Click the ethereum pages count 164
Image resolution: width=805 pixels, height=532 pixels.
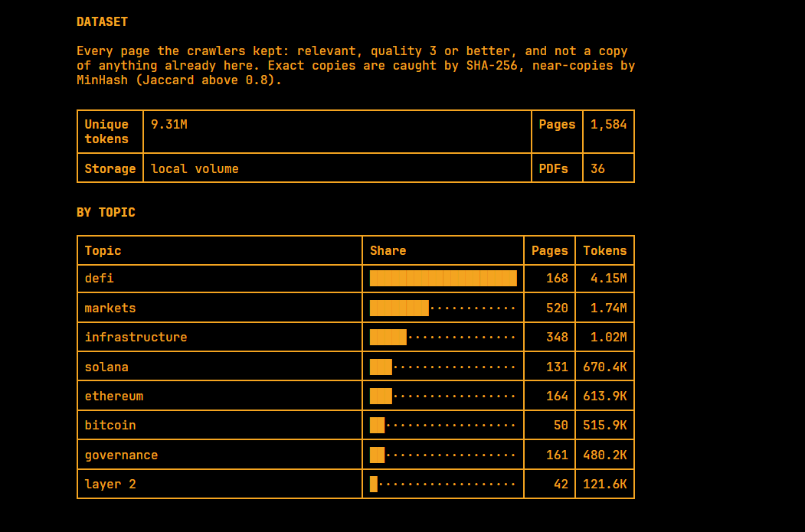[x=557, y=396]
